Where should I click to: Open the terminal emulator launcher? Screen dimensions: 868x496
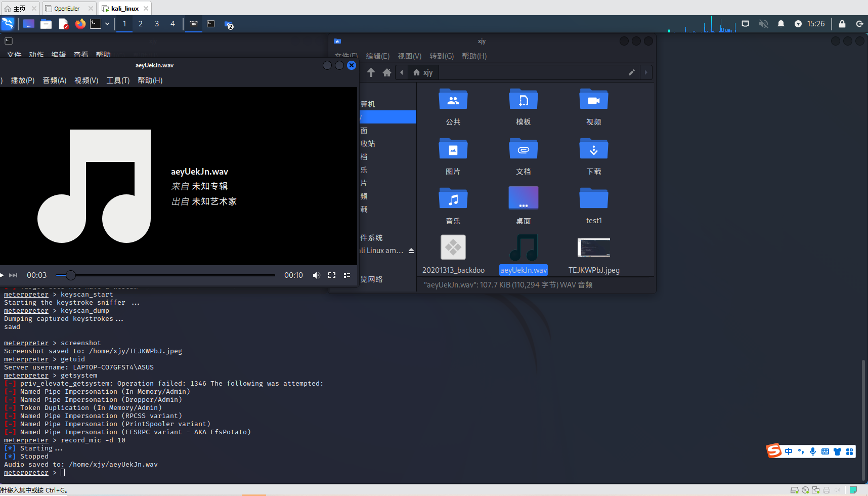click(x=96, y=24)
